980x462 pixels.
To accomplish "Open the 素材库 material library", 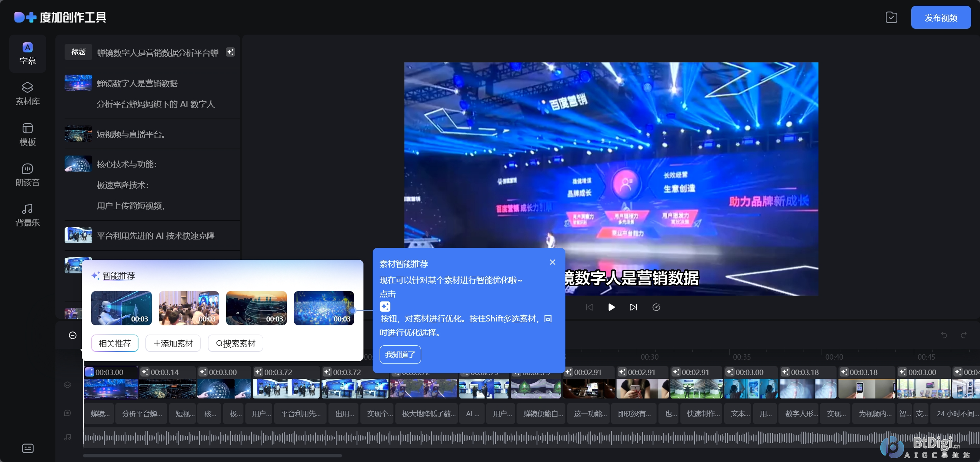I will click(x=27, y=94).
